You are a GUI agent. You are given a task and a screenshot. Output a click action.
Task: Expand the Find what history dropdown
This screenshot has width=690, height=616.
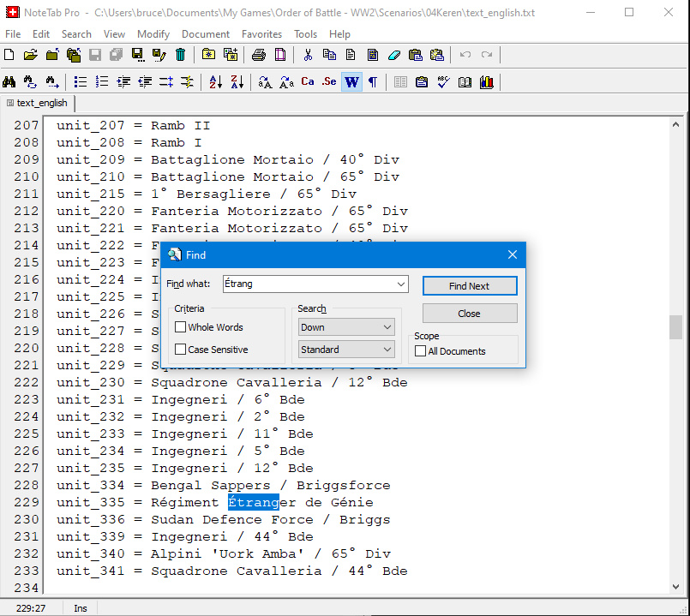400,284
